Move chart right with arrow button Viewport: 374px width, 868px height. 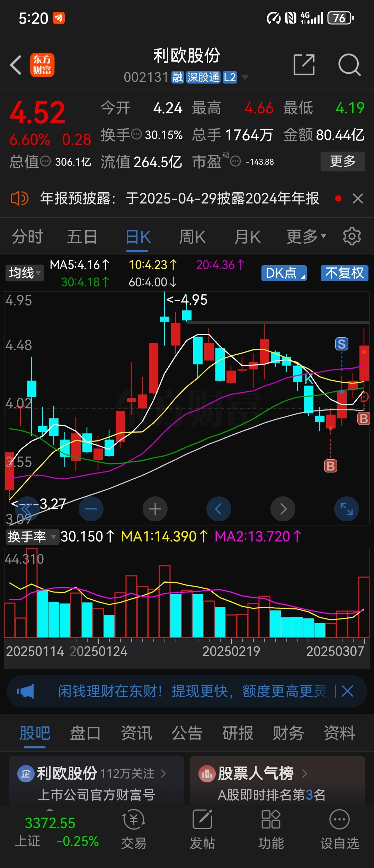pos(283,509)
